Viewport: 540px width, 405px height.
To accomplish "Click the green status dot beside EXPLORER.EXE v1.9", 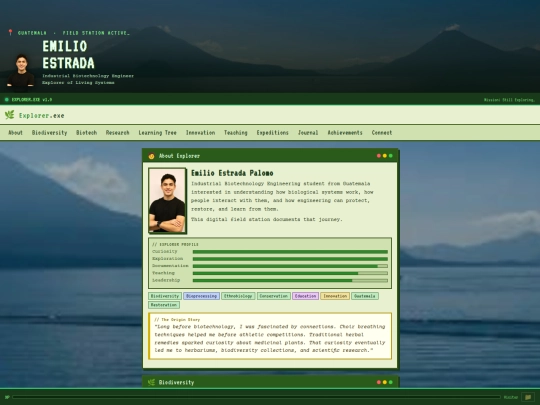I will (x=7, y=100).
